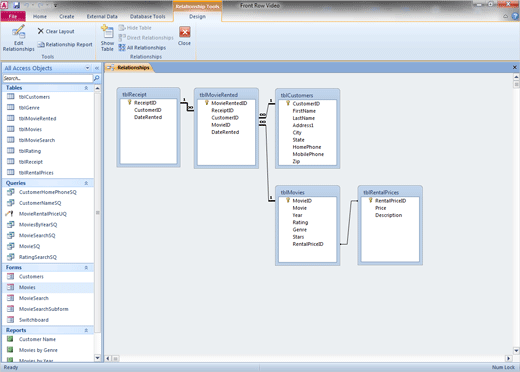Switch to the Create ribbon tab
Viewport: 520px width, 372px height.
(67, 16)
